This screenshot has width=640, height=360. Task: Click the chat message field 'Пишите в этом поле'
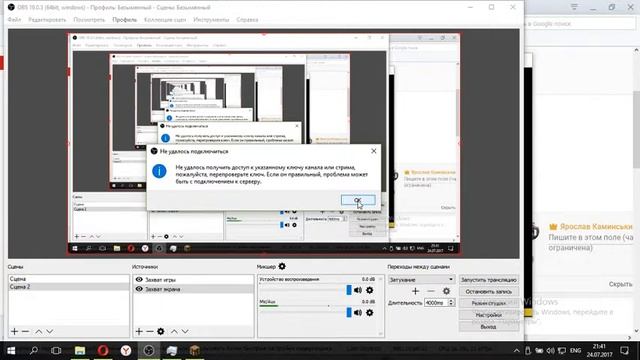click(x=591, y=242)
